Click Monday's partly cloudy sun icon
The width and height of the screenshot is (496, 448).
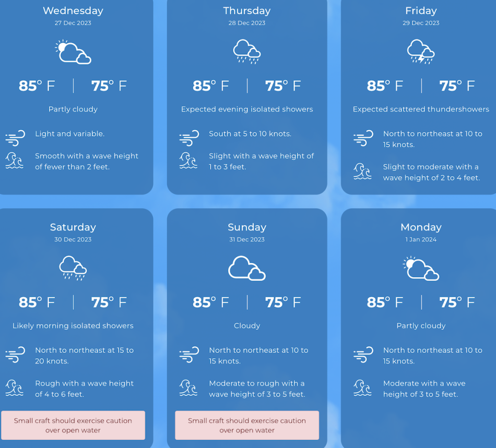421,268
